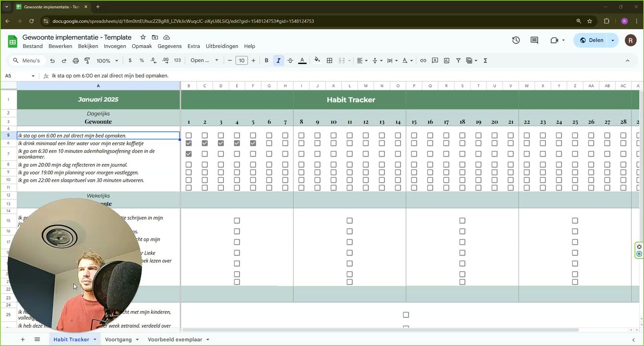Image resolution: width=644 pixels, height=346 pixels.
Task: Check day 6 for the liter water habit
Action: [x=269, y=143]
